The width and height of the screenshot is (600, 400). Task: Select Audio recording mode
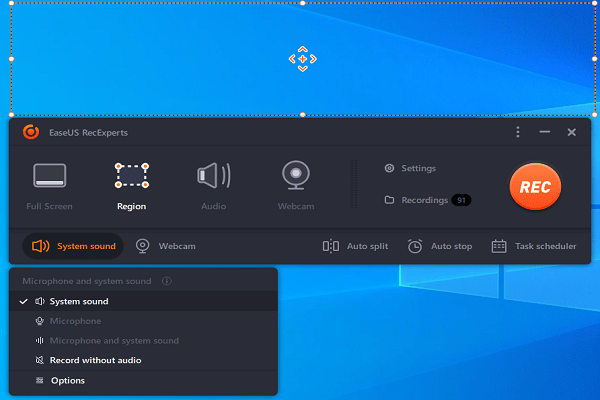click(214, 186)
